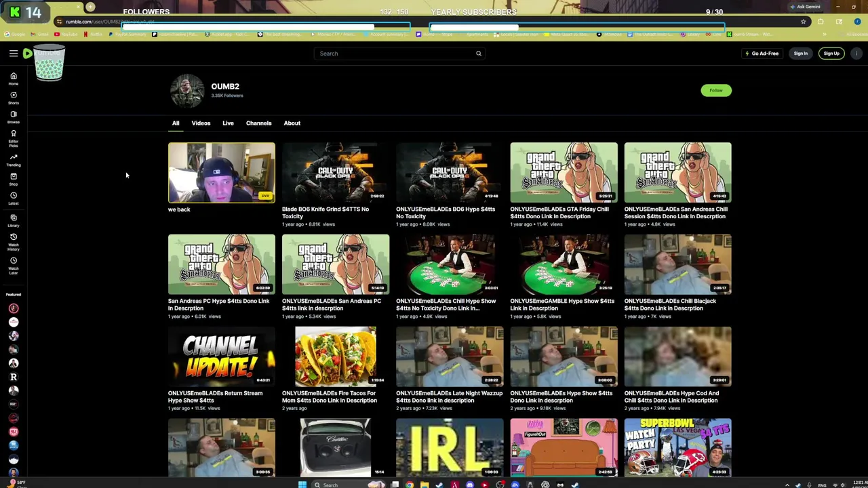The width and height of the screenshot is (868, 488).
Task: Switch to the About tab
Action: (x=292, y=123)
